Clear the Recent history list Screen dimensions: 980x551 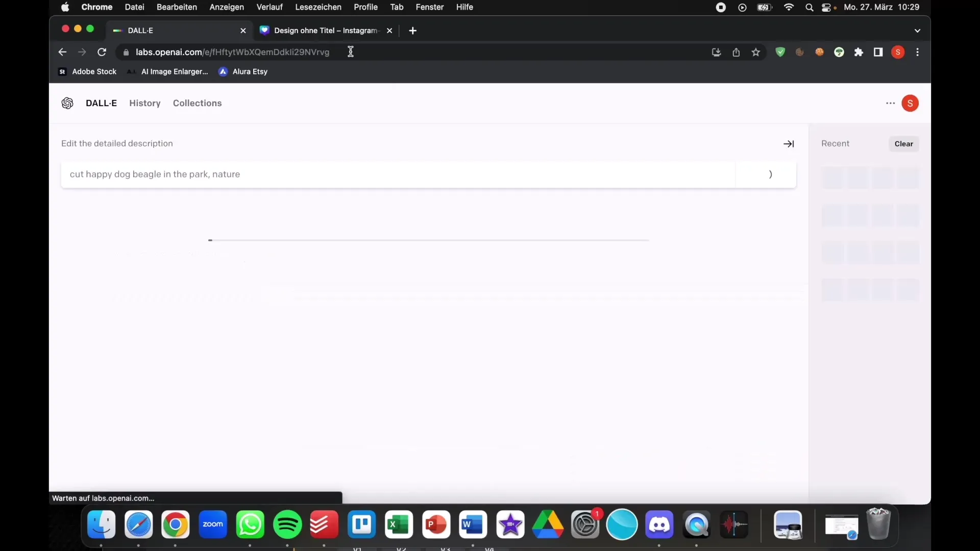point(904,144)
